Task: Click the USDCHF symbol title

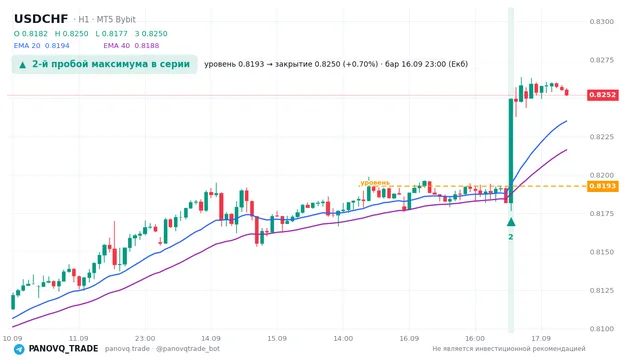Action: tap(41, 19)
